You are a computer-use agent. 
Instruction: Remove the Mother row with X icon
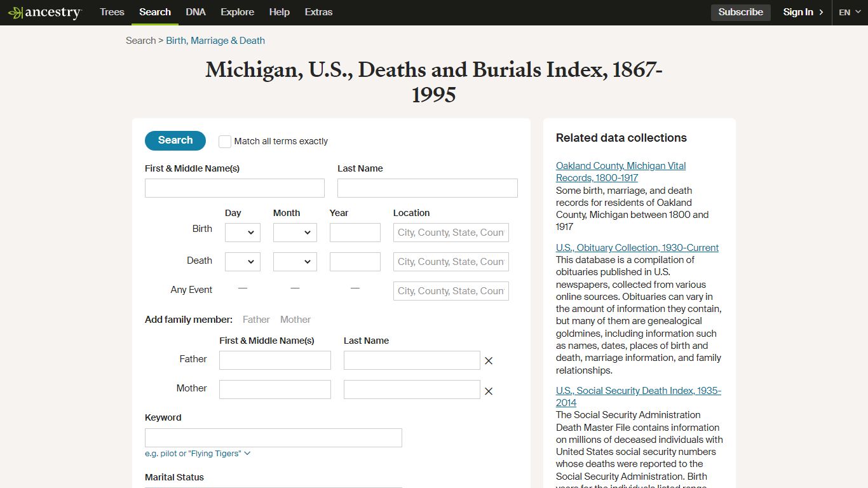point(489,391)
